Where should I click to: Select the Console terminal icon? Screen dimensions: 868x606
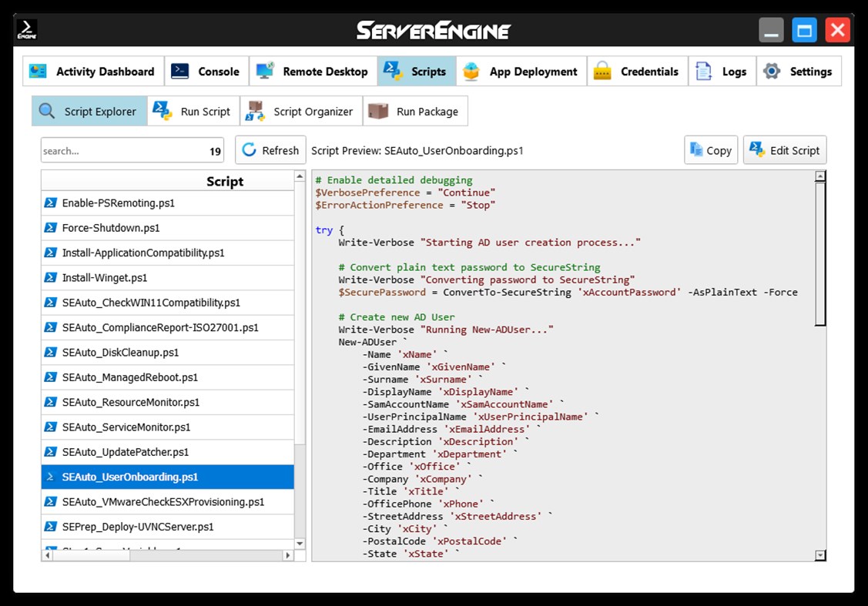180,71
